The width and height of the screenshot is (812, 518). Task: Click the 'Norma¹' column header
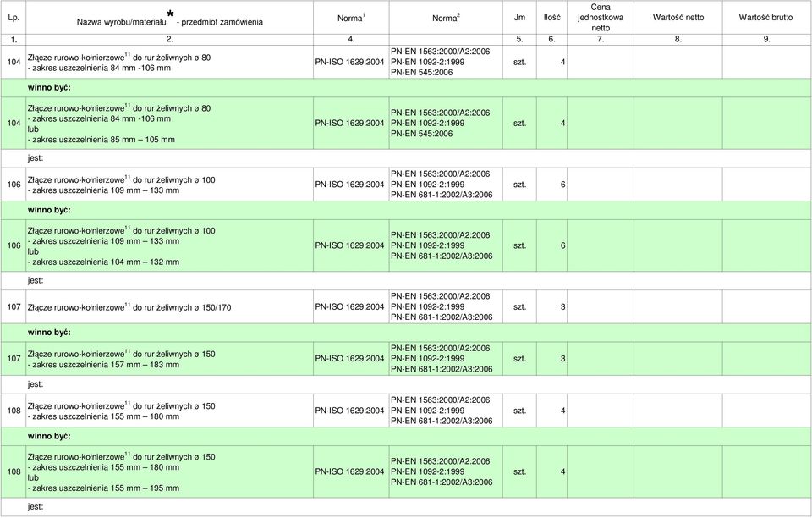tap(351, 18)
